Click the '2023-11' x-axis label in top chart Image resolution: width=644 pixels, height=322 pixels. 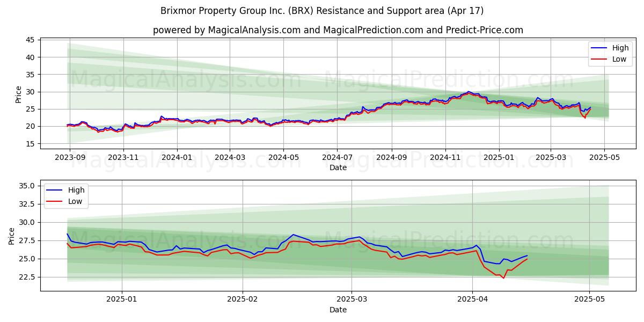123,158
